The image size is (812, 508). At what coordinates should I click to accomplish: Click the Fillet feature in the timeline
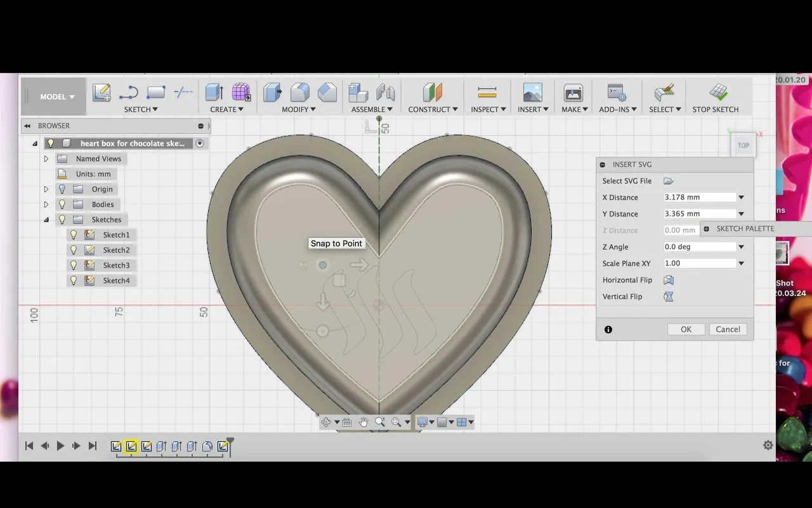click(x=207, y=446)
